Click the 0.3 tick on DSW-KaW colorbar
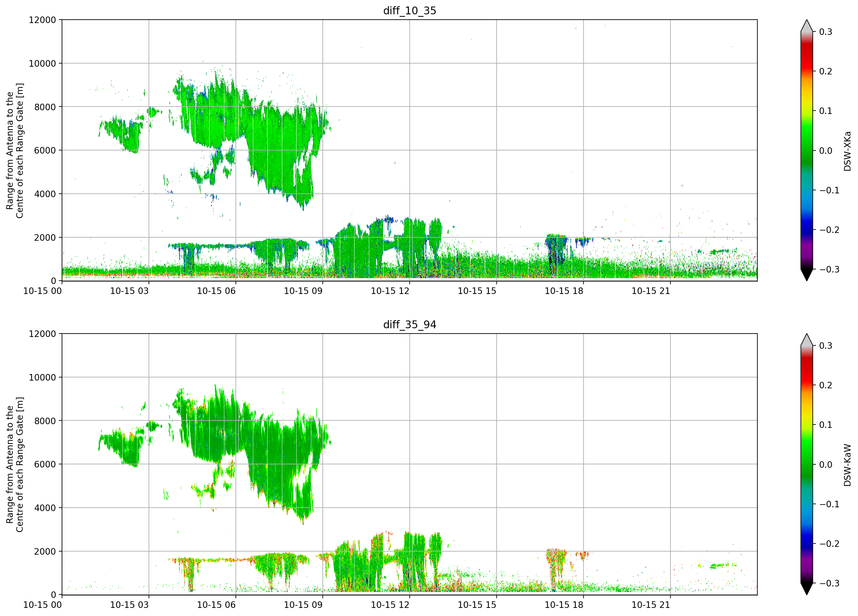The width and height of the screenshot is (858, 616). 826,346
